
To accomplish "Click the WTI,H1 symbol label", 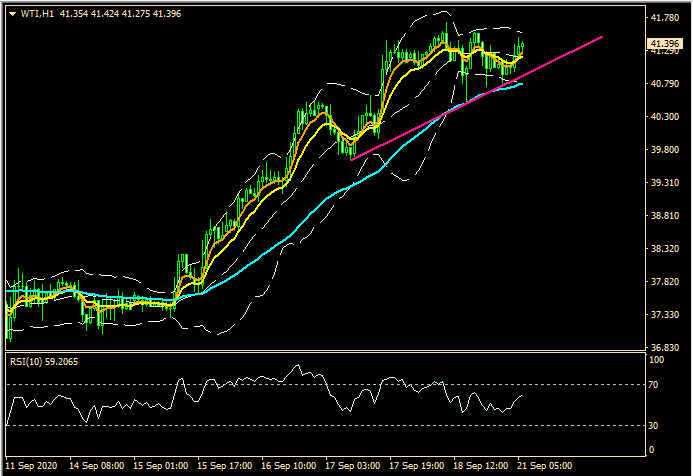I will (36, 14).
